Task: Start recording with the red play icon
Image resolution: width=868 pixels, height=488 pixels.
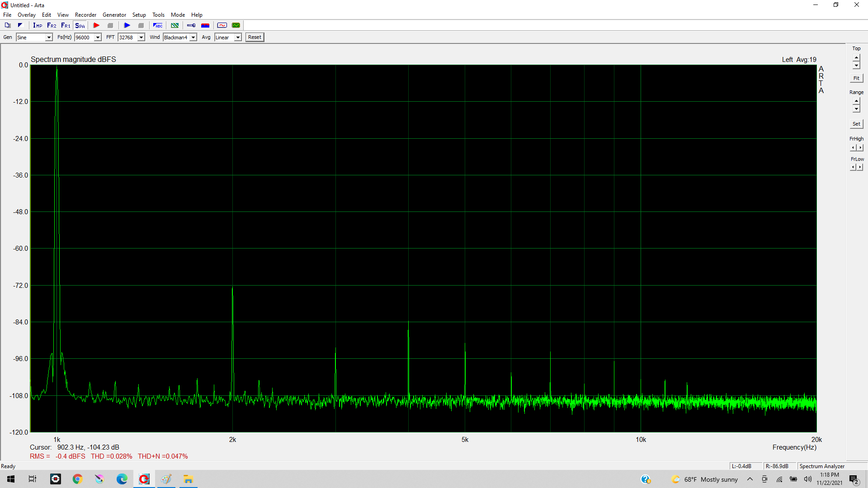Action: (96, 25)
